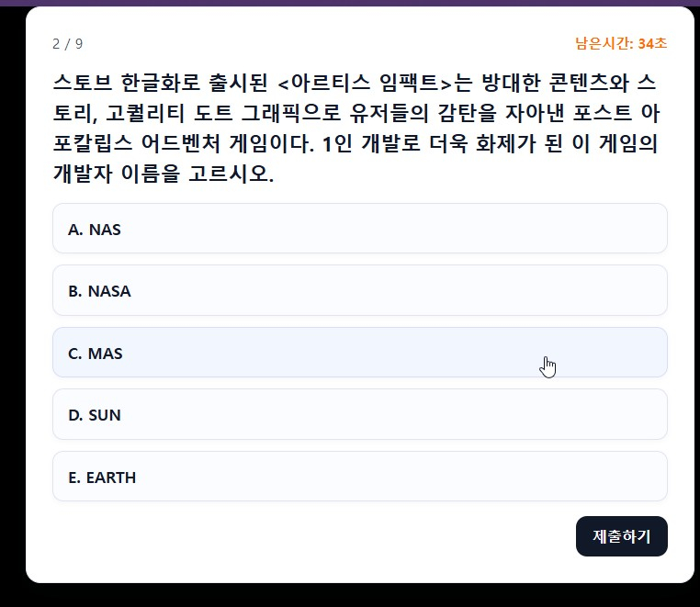Image resolution: width=700 pixels, height=607 pixels.
Task: Select answer option A. NAS
Action: pyautogui.click(x=359, y=229)
